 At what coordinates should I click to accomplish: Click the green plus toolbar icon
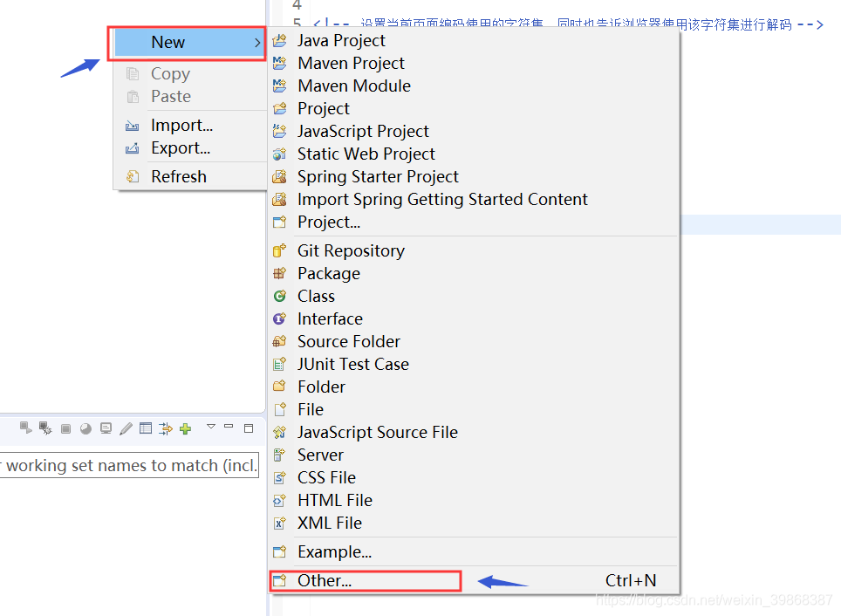point(186,428)
